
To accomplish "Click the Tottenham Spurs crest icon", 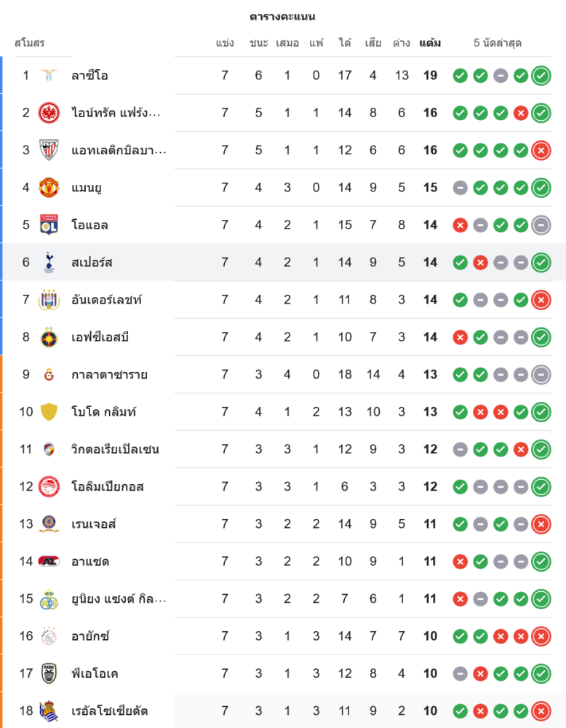I will click(x=49, y=262).
